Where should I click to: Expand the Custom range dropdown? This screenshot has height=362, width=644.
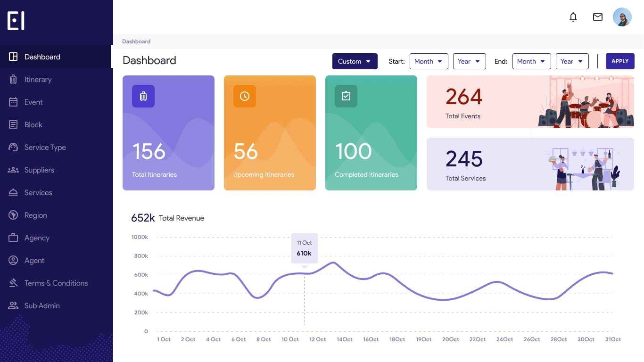coord(355,61)
